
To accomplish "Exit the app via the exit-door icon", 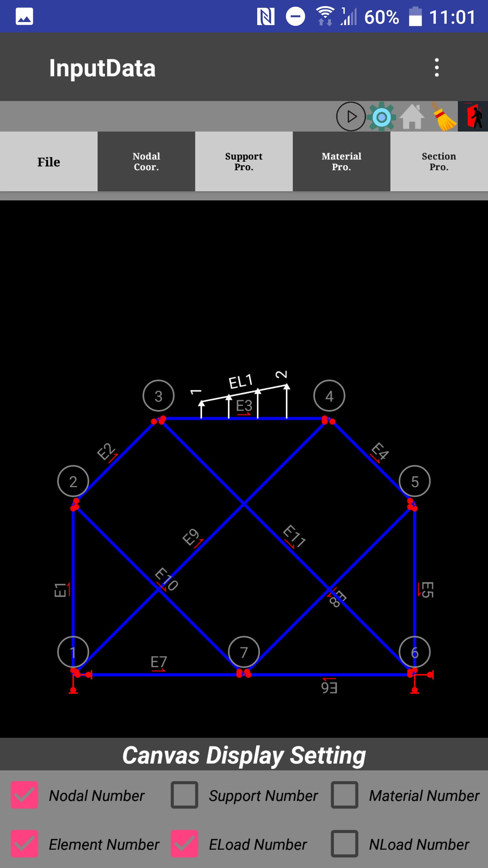I will click(x=473, y=117).
